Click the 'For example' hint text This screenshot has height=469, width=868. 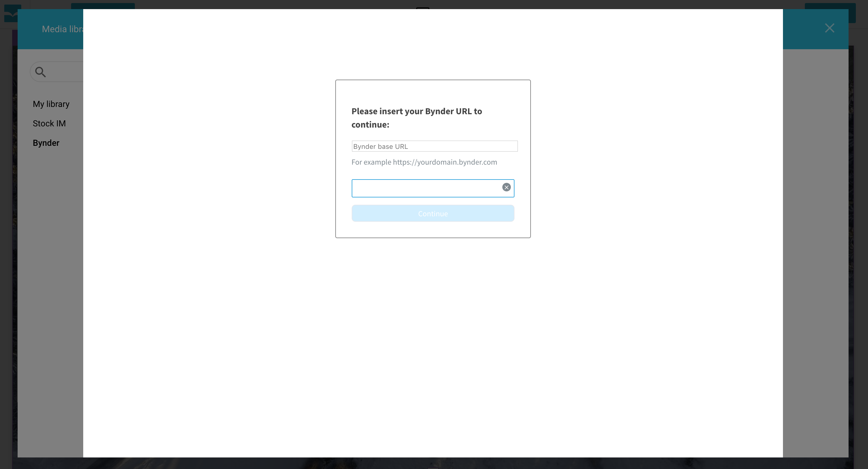click(371, 162)
